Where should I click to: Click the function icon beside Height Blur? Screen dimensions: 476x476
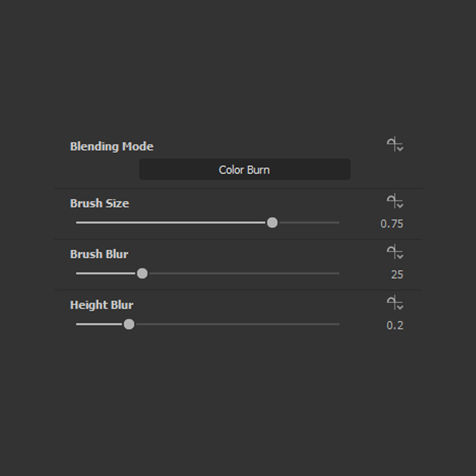(395, 302)
